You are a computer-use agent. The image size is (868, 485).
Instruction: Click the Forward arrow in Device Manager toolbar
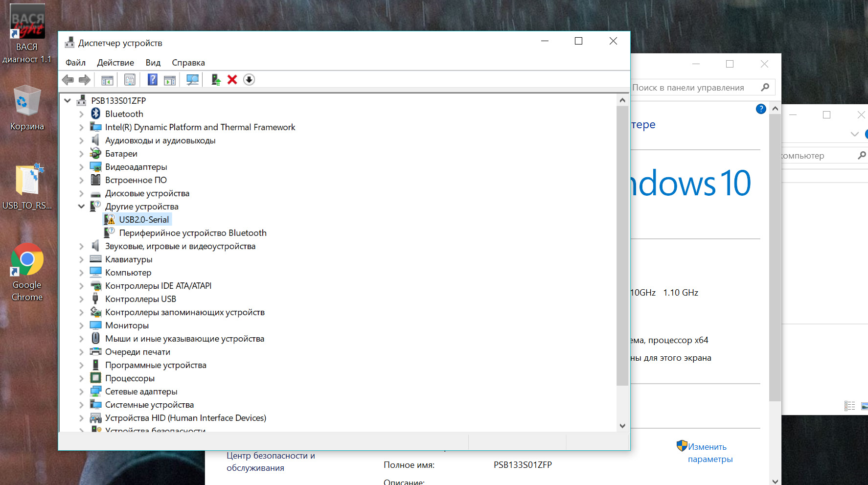(85, 80)
